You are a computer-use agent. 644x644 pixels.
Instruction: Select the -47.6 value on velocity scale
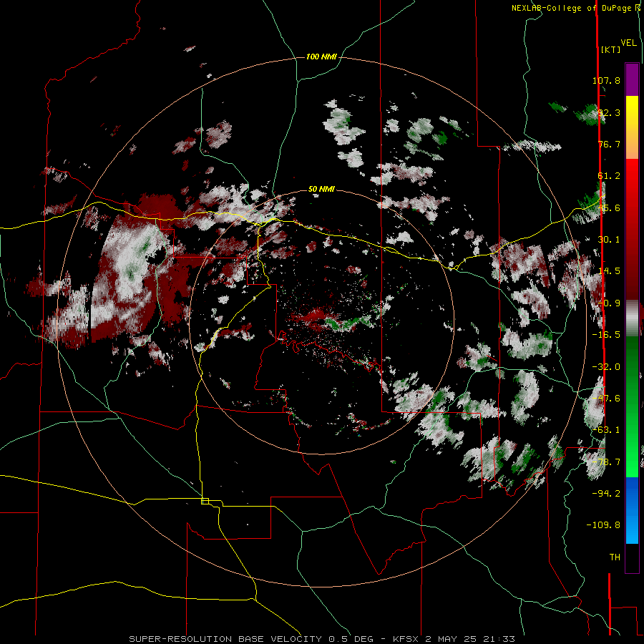[606, 399]
